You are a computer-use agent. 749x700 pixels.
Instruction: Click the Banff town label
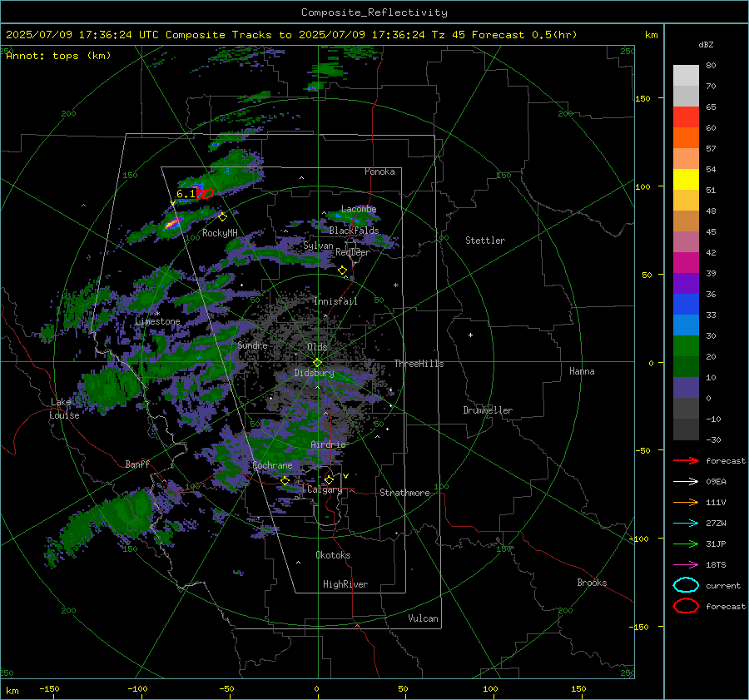click(x=137, y=464)
